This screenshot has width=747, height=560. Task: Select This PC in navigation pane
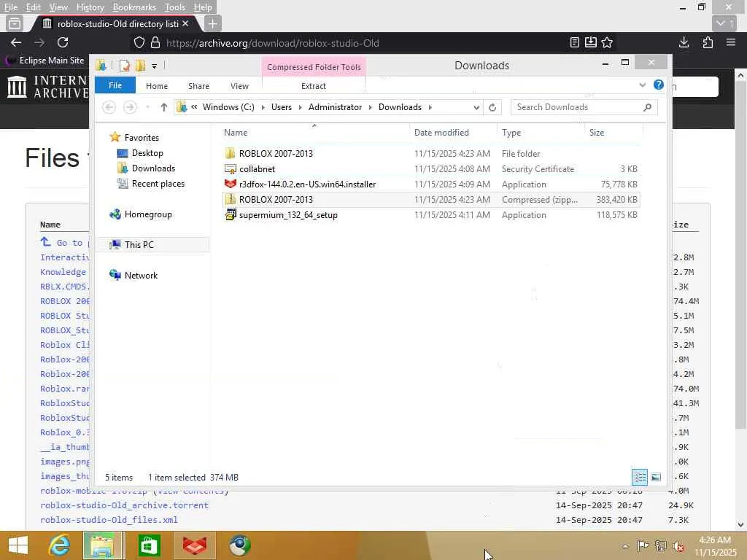(x=139, y=245)
